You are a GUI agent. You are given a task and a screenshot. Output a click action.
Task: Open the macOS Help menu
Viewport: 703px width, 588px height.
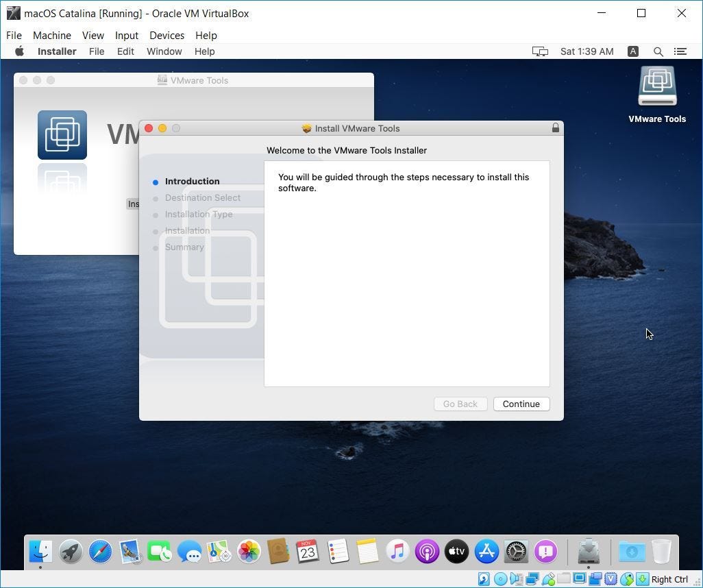coord(204,51)
